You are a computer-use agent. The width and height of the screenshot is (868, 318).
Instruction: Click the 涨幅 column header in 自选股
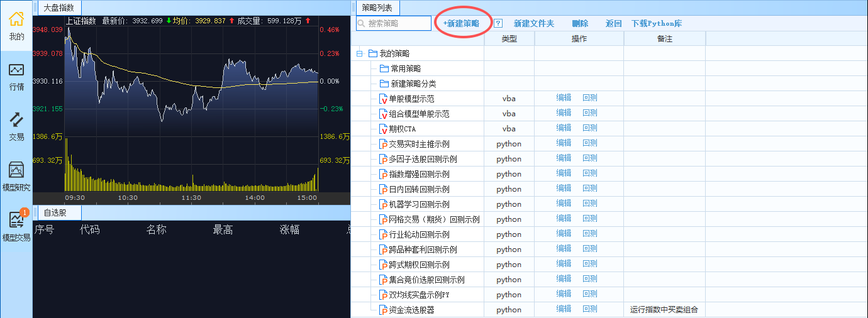(289, 229)
